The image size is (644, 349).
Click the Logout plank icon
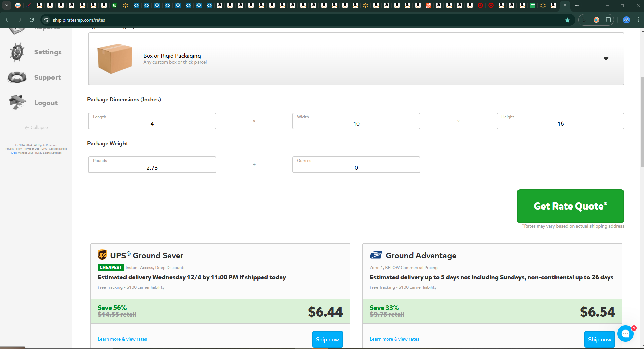click(x=17, y=103)
